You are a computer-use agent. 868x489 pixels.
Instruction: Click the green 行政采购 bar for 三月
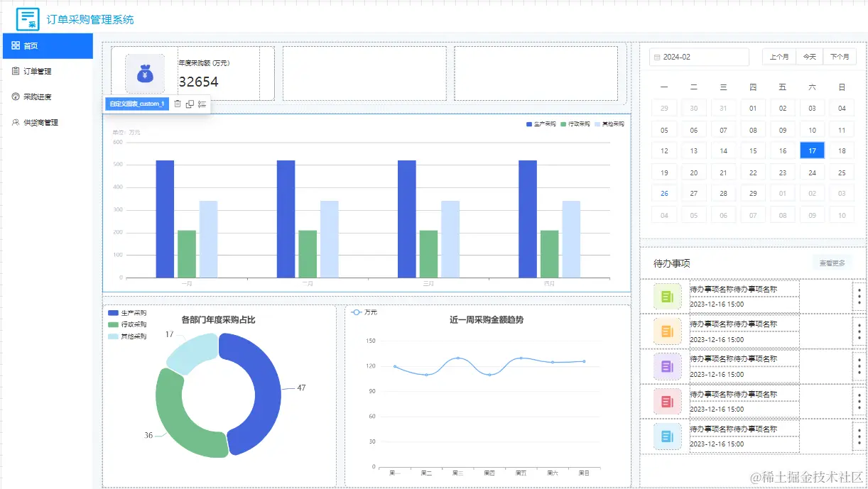click(428, 254)
